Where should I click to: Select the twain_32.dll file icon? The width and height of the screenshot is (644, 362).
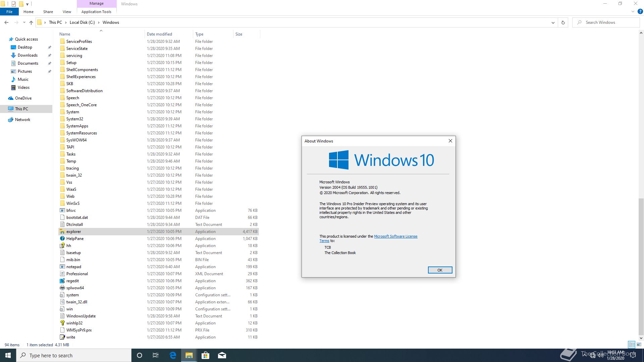62,302
